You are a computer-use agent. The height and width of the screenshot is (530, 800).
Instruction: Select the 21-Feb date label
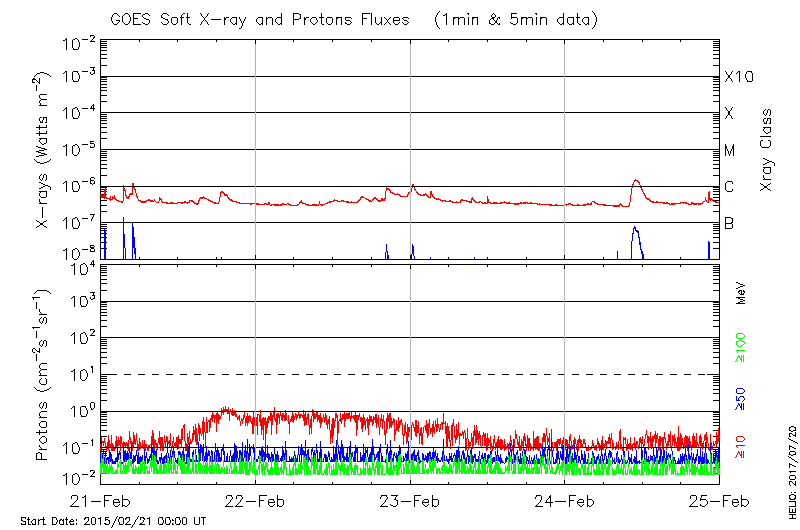pyautogui.click(x=100, y=501)
